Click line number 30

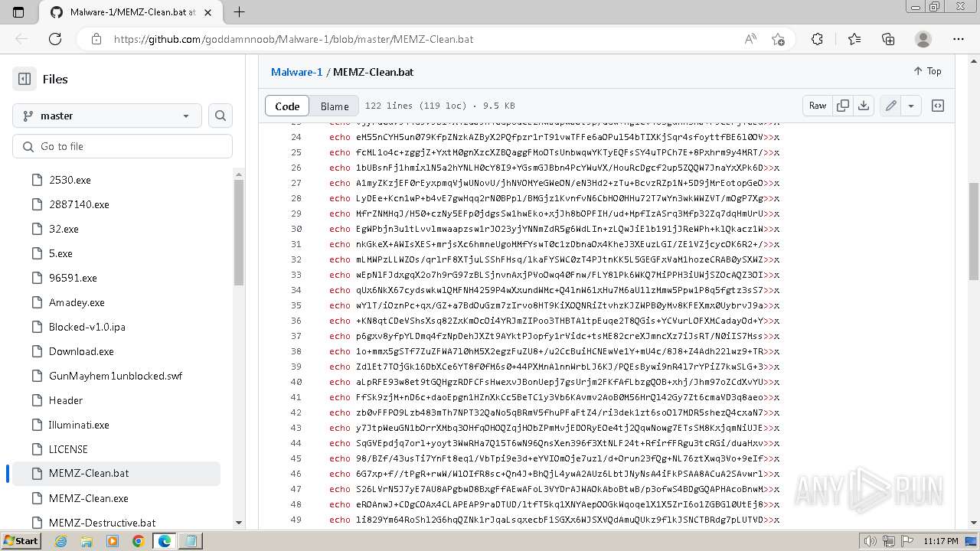tap(296, 229)
